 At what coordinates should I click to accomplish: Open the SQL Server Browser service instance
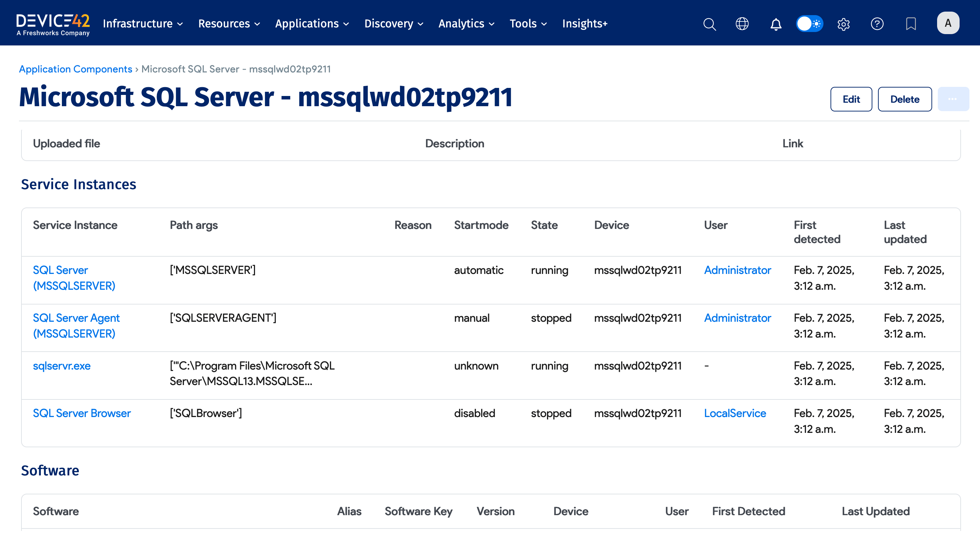tap(81, 413)
